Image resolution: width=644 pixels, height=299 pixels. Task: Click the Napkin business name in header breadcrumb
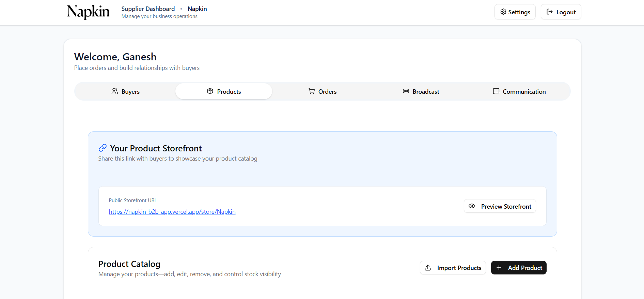click(197, 9)
